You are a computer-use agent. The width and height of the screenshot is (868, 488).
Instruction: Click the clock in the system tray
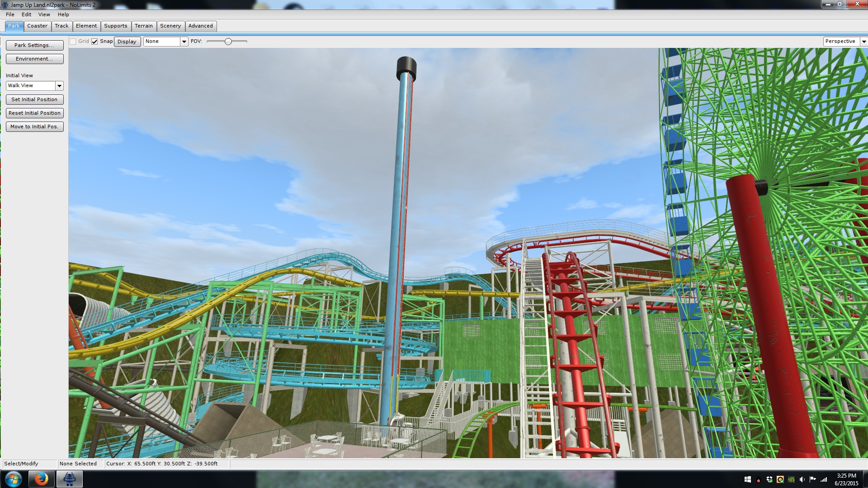tap(846, 479)
